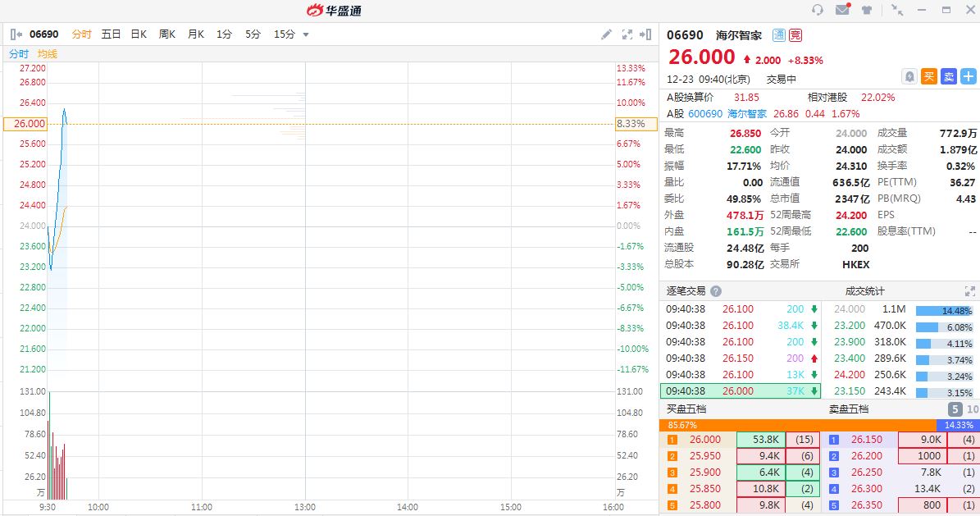Screen dimensions: 980x516
Task: Set a price alert bell
Action: 909,76
